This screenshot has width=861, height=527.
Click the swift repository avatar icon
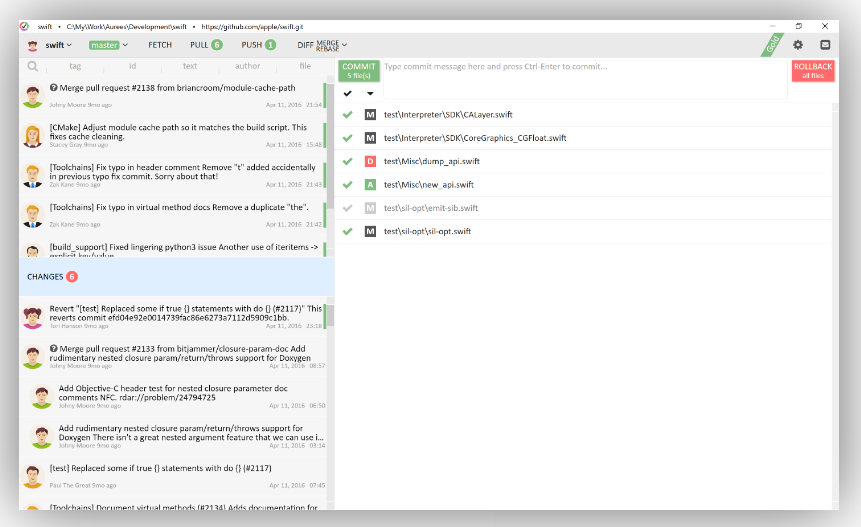pyautogui.click(x=32, y=45)
